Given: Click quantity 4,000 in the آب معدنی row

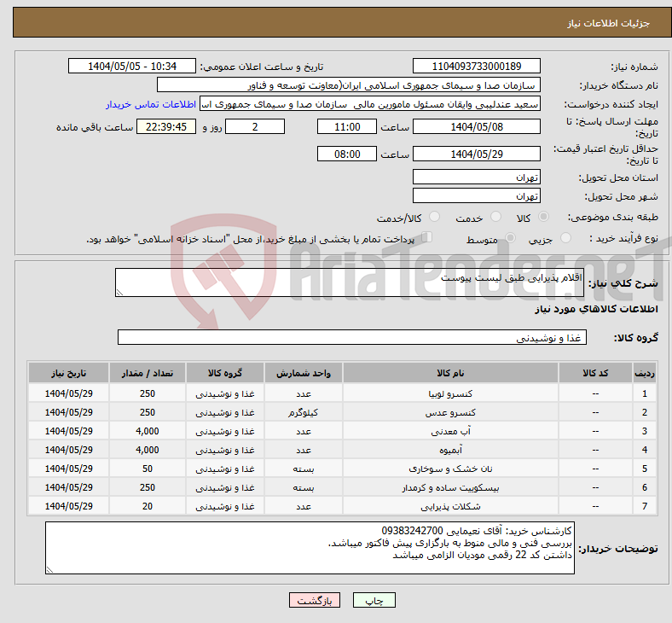Looking at the screenshot, I should pyautogui.click(x=148, y=431).
